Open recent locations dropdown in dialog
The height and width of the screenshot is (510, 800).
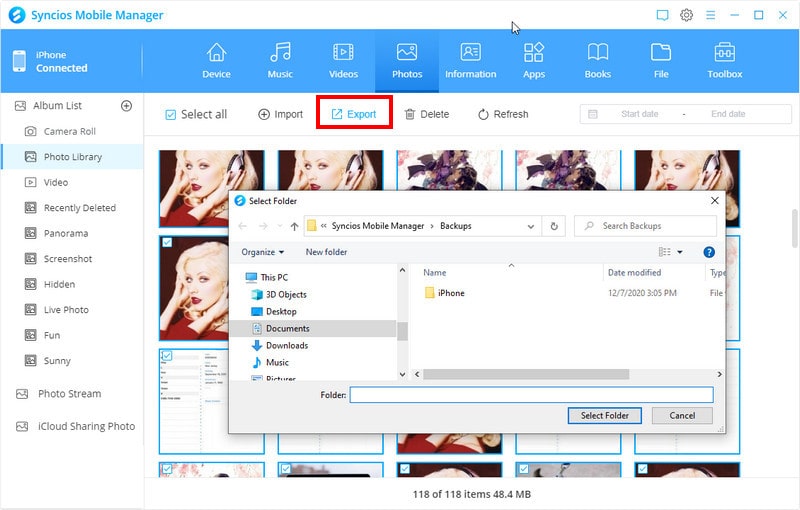(x=280, y=226)
